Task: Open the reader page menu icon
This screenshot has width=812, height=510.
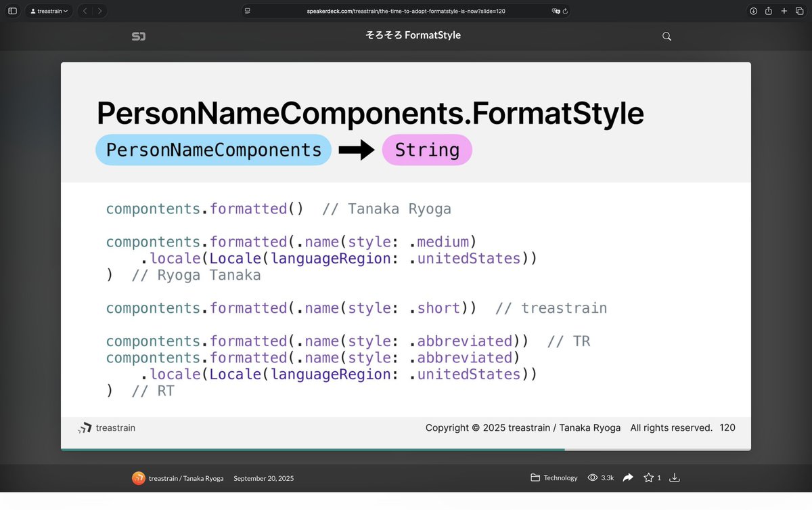Action: click(248, 11)
